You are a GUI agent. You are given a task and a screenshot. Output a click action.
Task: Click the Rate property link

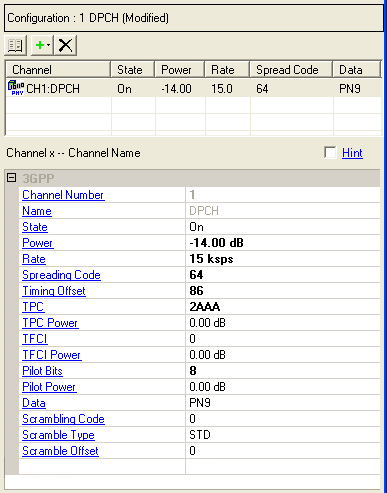34,259
